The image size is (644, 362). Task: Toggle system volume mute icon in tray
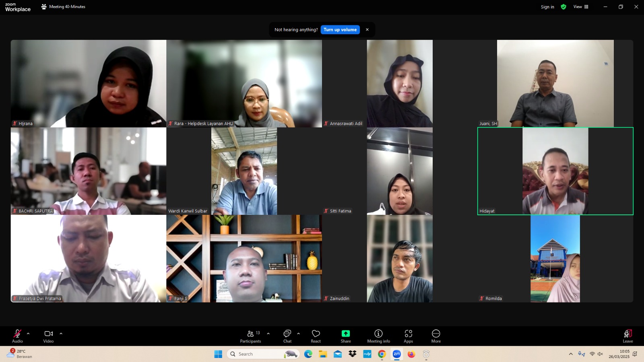pos(600,354)
